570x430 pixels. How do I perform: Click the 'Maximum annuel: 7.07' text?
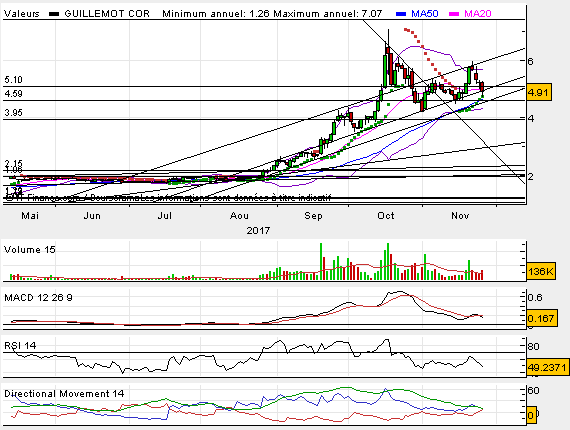pos(328,14)
